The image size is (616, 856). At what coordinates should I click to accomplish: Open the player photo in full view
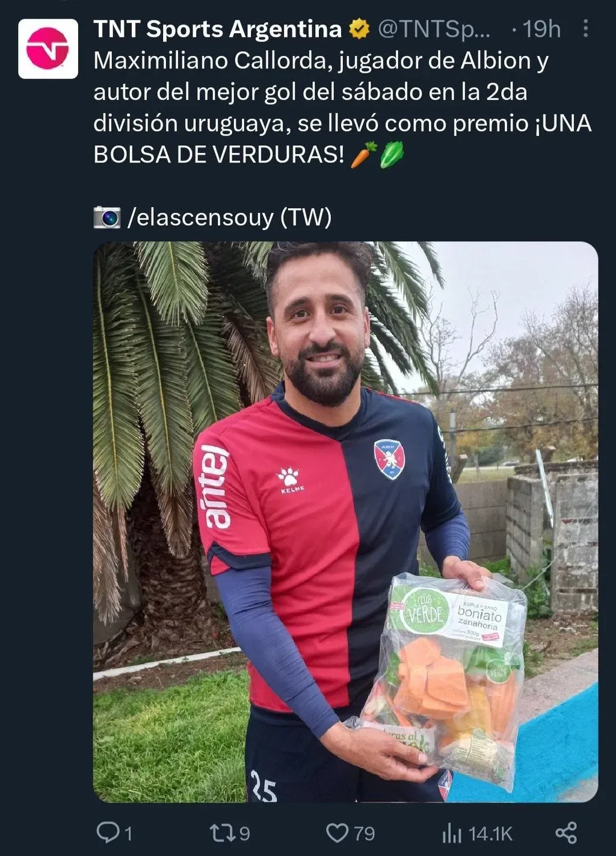tap(345, 522)
